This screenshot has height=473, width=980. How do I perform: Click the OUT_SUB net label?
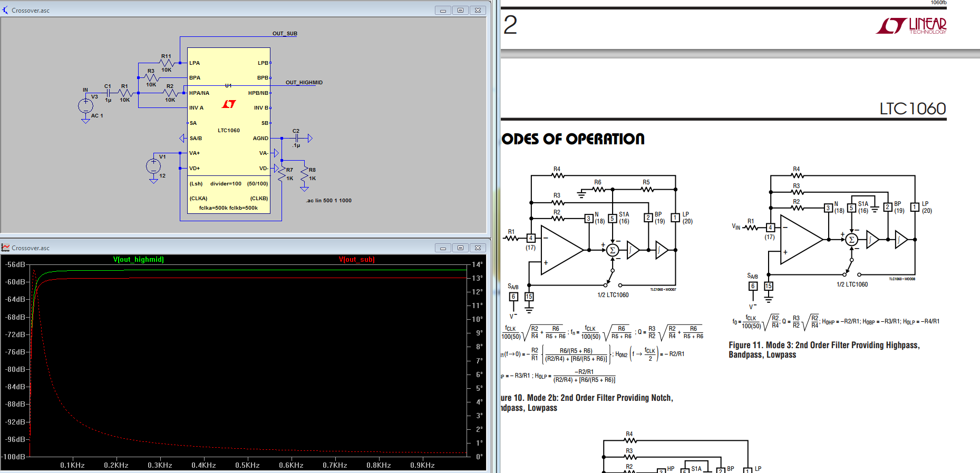[285, 34]
